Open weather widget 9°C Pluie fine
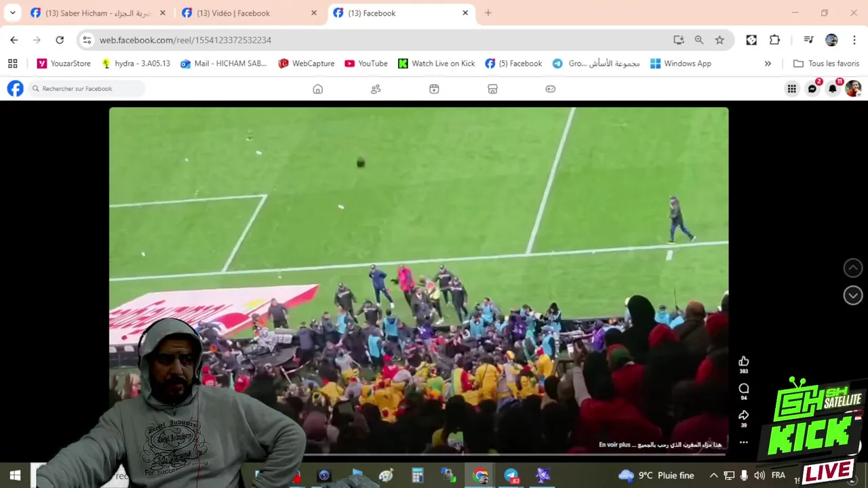 coord(656,476)
